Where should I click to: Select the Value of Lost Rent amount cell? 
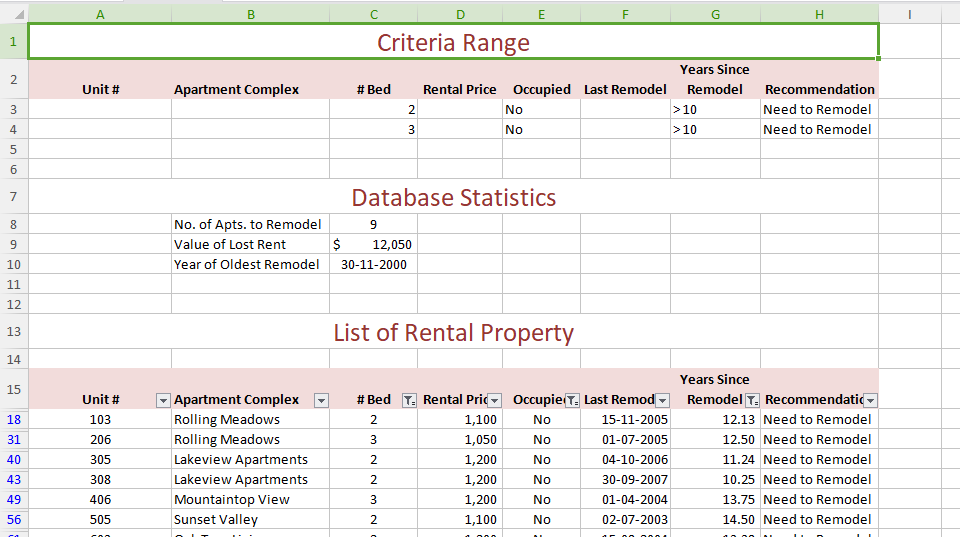pos(374,245)
